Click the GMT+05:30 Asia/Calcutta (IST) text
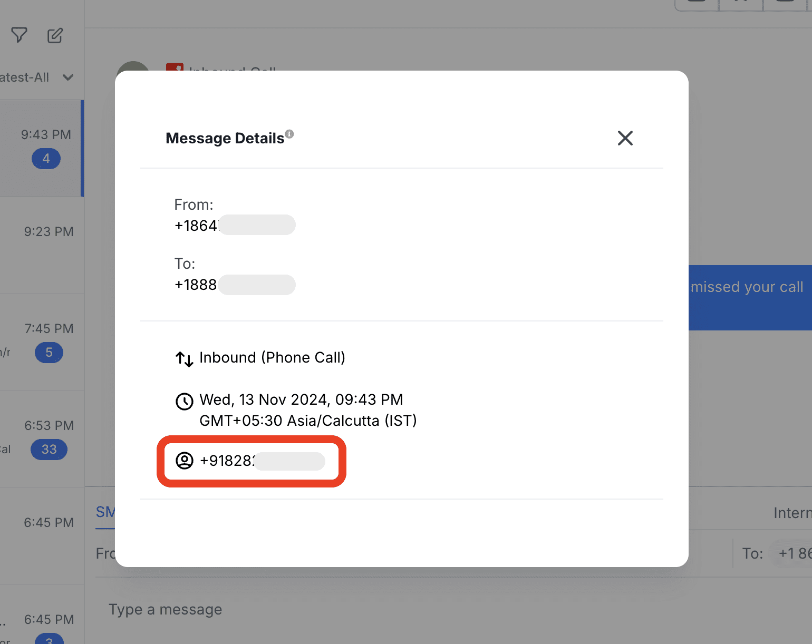The height and width of the screenshot is (644, 812). 308,421
